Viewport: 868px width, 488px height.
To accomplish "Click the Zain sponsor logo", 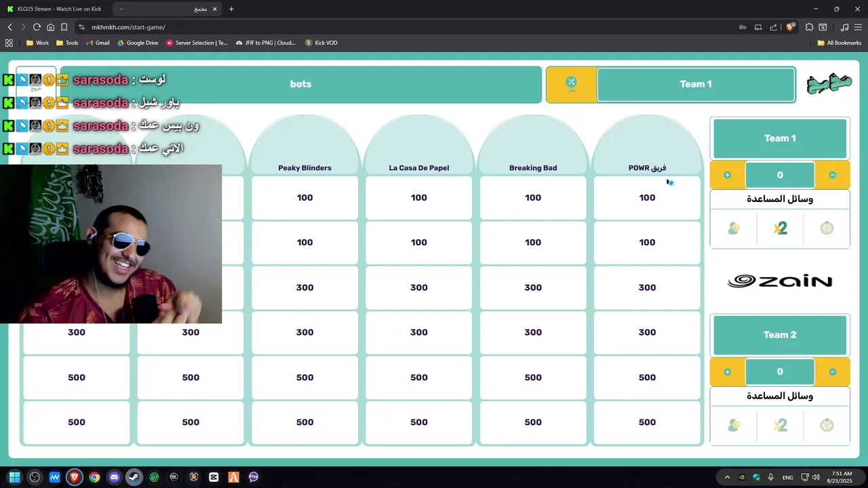I will pos(780,281).
